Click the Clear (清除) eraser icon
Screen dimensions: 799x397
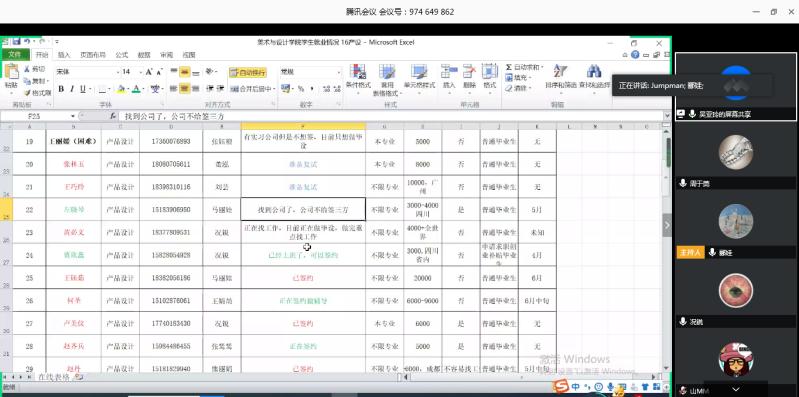tap(509, 88)
